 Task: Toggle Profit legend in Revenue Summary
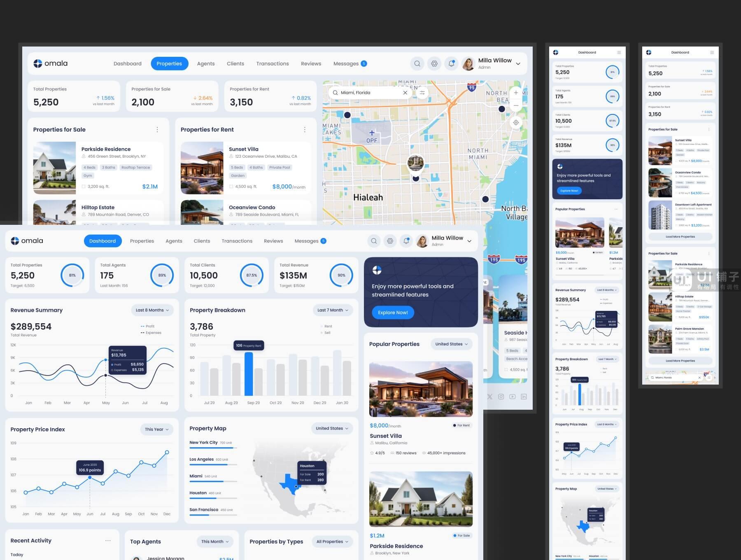(x=147, y=326)
